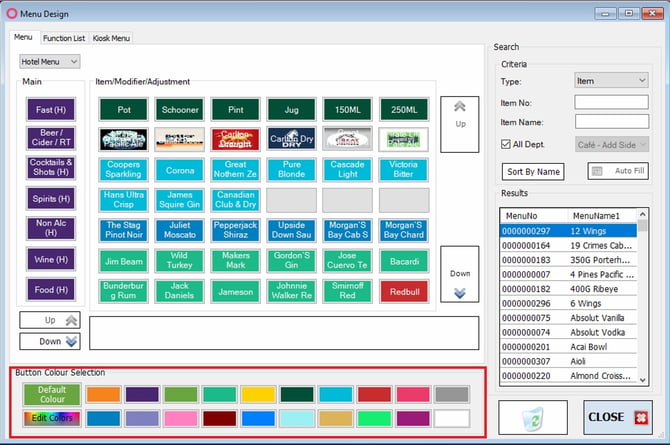Image resolution: width=670 pixels, height=445 pixels.
Task: Select the 12 Wings result row
Action: [568, 231]
